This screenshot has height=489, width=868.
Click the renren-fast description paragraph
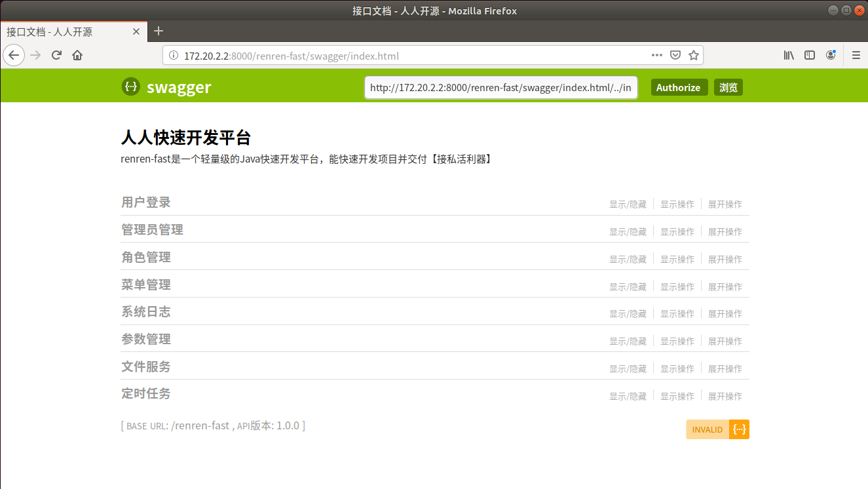306,159
